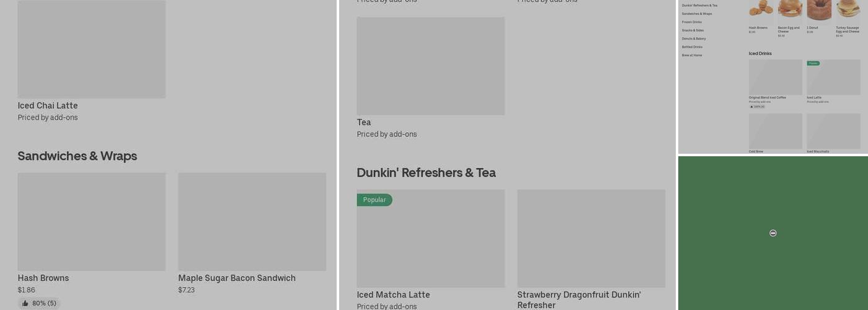Click the $1.86 price text

[x=27, y=290]
